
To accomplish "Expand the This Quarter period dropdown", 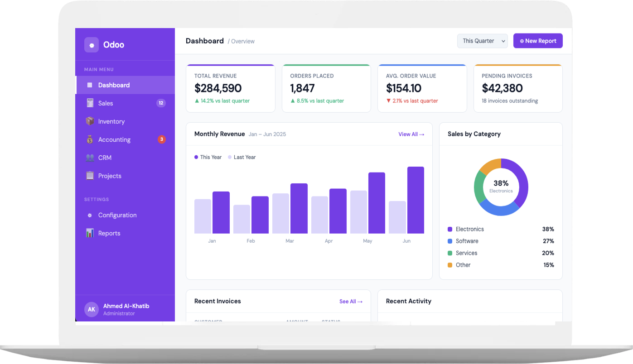I will click(x=483, y=41).
